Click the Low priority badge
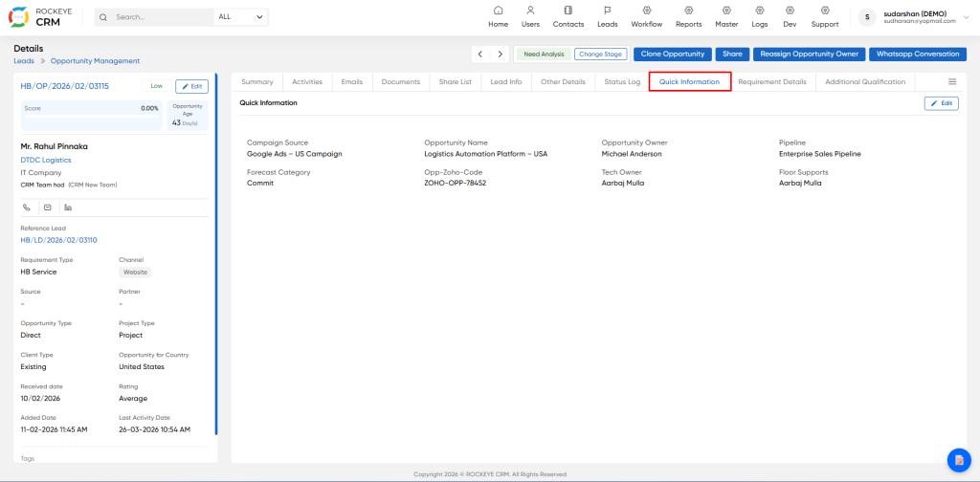Image resolution: width=980 pixels, height=482 pixels. 156,86
